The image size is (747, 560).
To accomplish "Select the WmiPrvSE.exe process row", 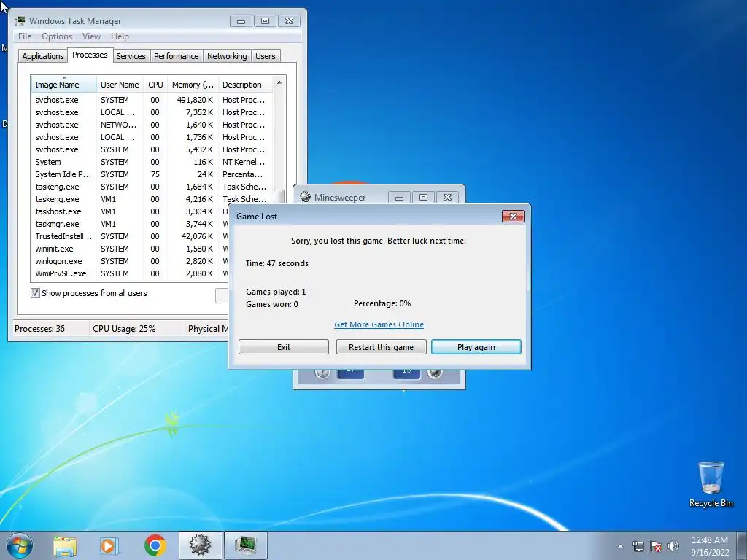I will (x=128, y=273).
